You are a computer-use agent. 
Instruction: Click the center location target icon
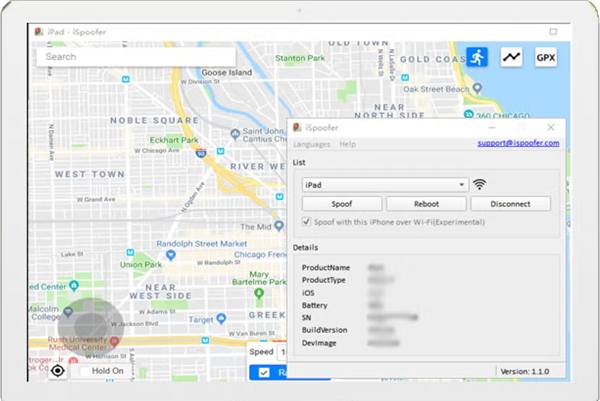tap(58, 370)
